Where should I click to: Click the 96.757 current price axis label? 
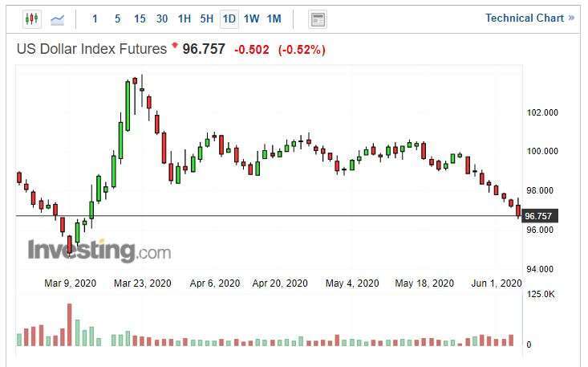(539, 216)
